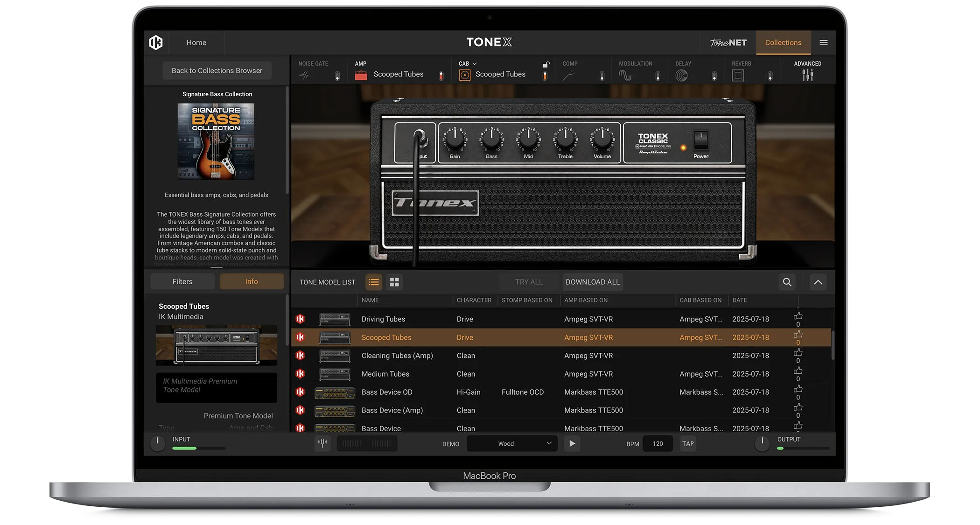Open the Home tab

click(x=196, y=42)
